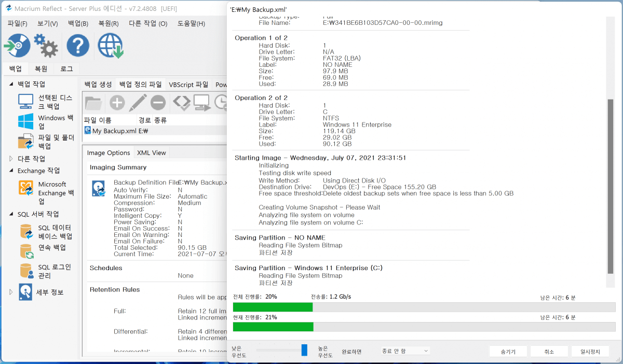Click the 숨기기 button
This screenshot has width=623, height=364.
point(508,352)
